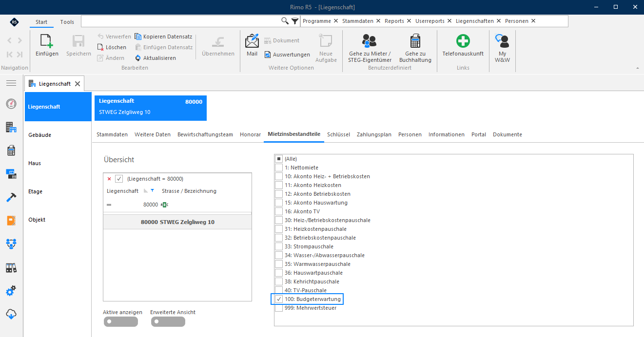Uncheck 100: Budgeterwartung

(x=279, y=299)
